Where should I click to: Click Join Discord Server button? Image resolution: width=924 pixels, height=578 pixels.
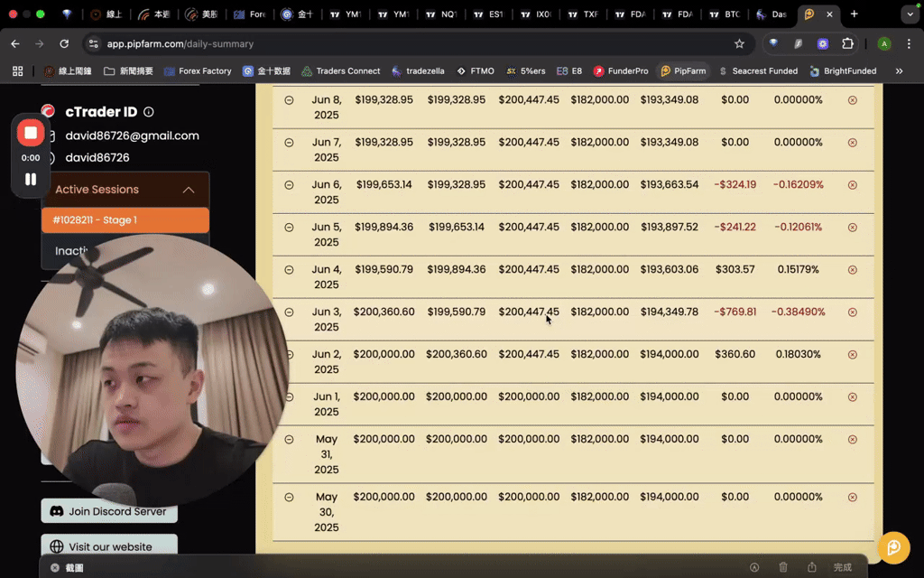pyautogui.click(x=109, y=511)
